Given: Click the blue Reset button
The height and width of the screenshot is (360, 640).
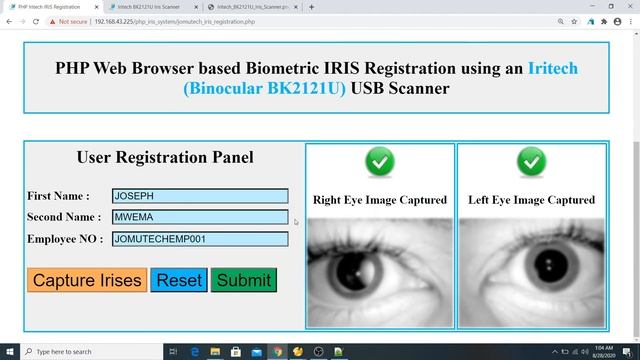Looking at the screenshot, I should pos(179,280).
